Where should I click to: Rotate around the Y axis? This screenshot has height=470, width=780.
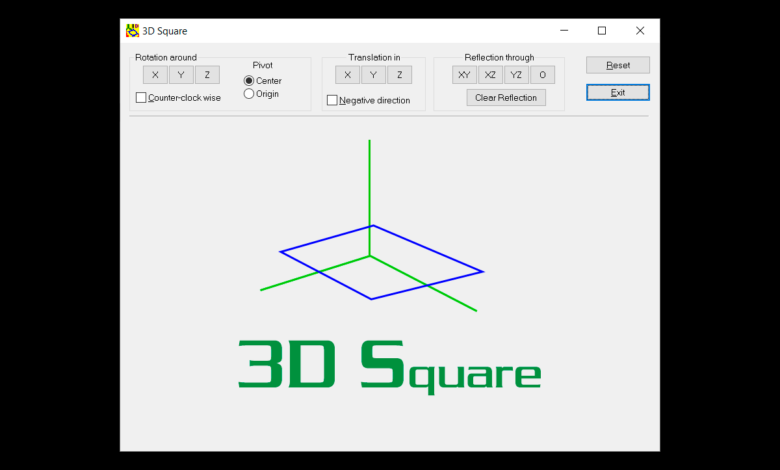point(181,75)
